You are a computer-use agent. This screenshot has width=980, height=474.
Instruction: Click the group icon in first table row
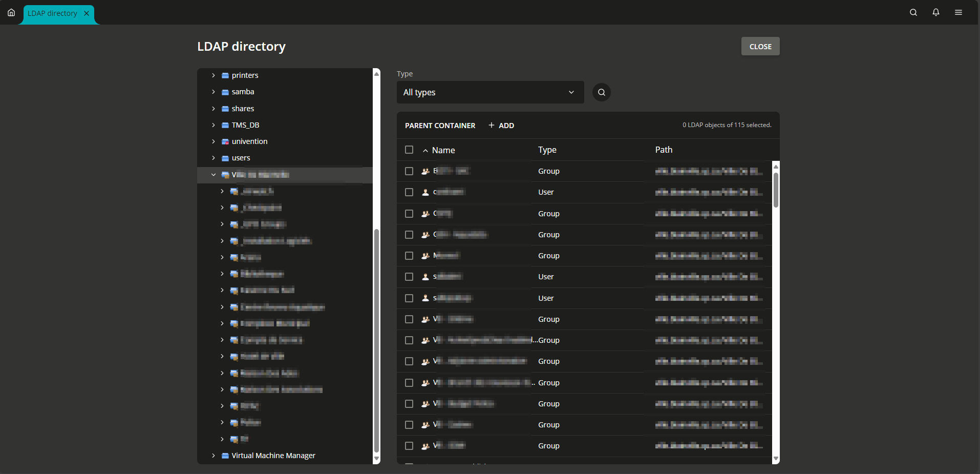click(x=425, y=171)
